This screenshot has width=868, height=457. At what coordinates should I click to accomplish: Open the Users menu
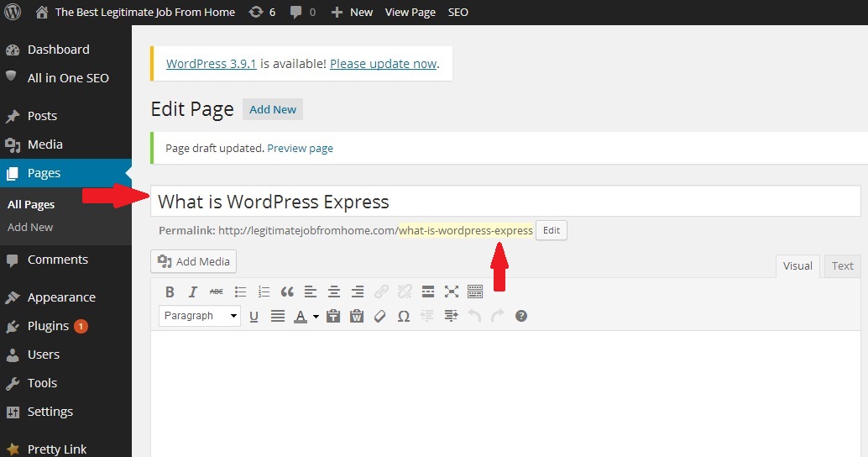pos(65,355)
